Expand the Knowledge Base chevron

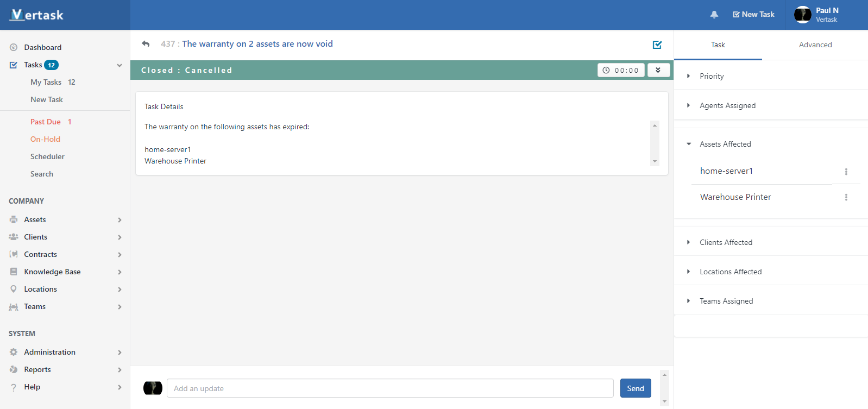(x=119, y=272)
